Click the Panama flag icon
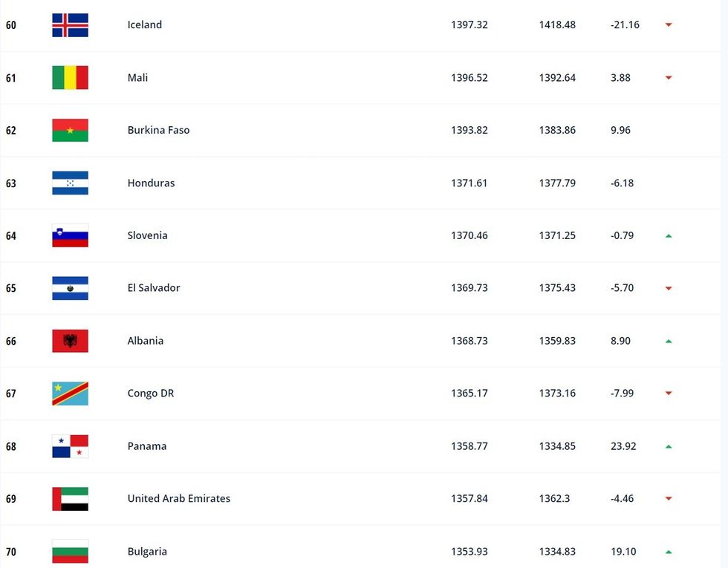This screenshot has width=728, height=568. [x=70, y=446]
